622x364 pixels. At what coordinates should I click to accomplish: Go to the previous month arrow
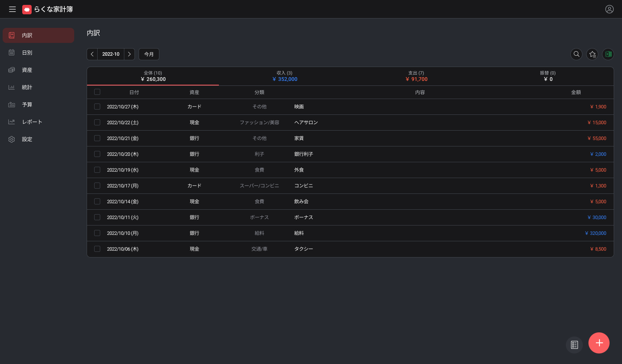[x=92, y=54]
